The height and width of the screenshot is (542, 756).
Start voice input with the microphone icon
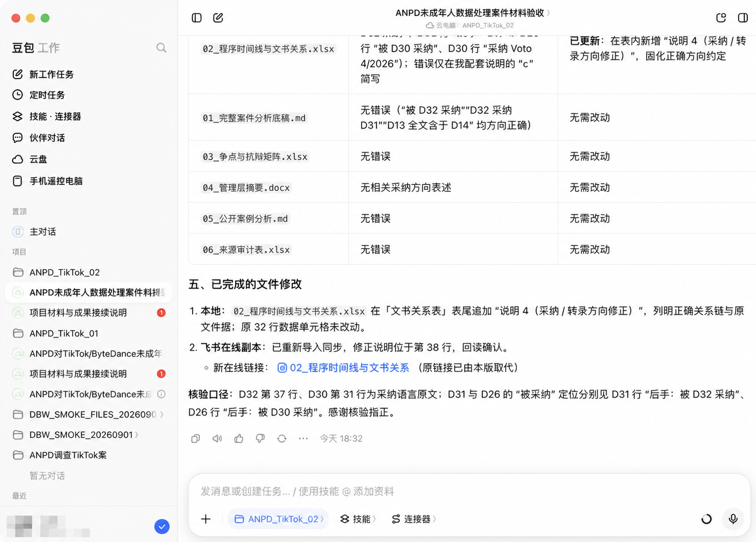(x=733, y=519)
